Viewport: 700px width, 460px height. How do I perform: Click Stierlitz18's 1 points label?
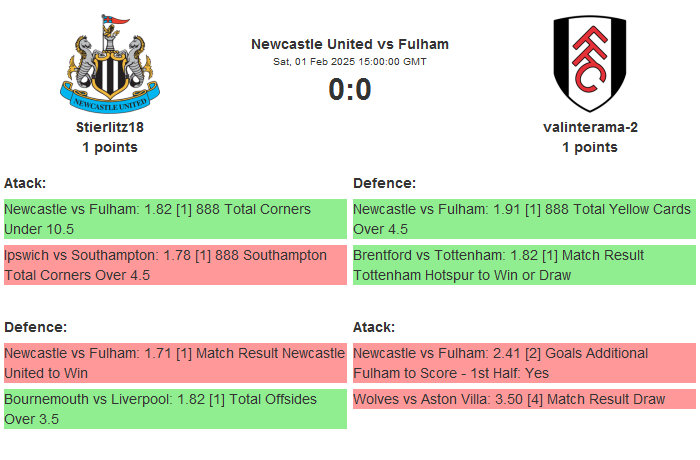[110, 147]
